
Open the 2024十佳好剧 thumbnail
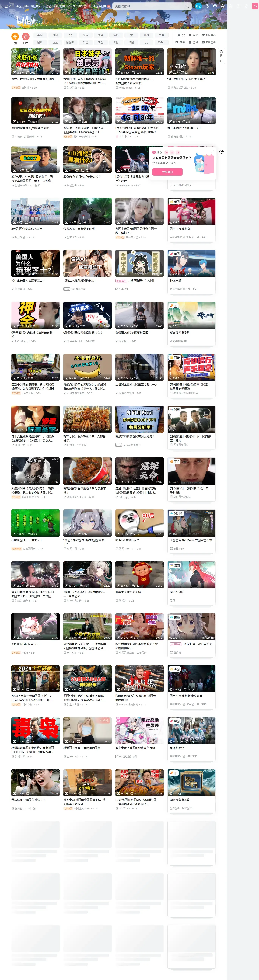pyautogui.click(x=35, y=679)
